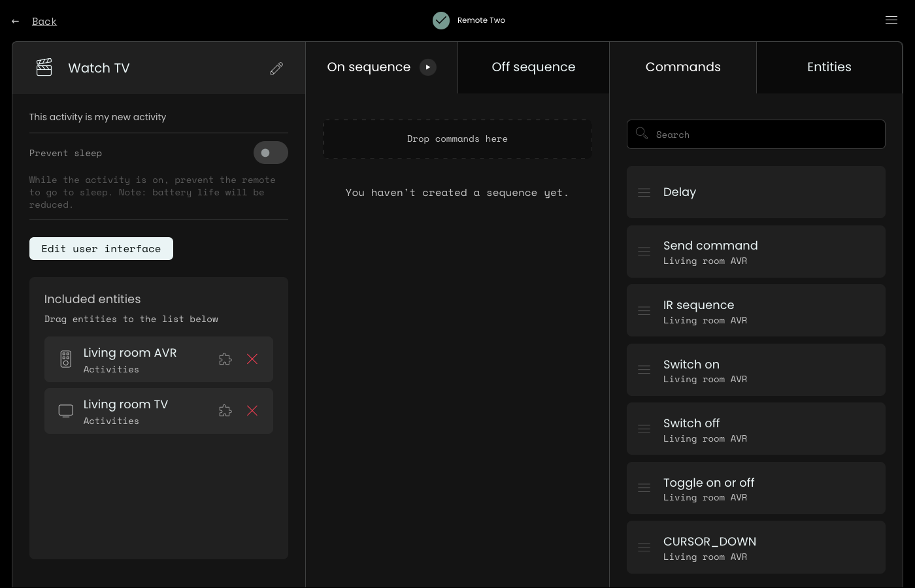
Task: Go back using the Back link
Action: (44, 22)
